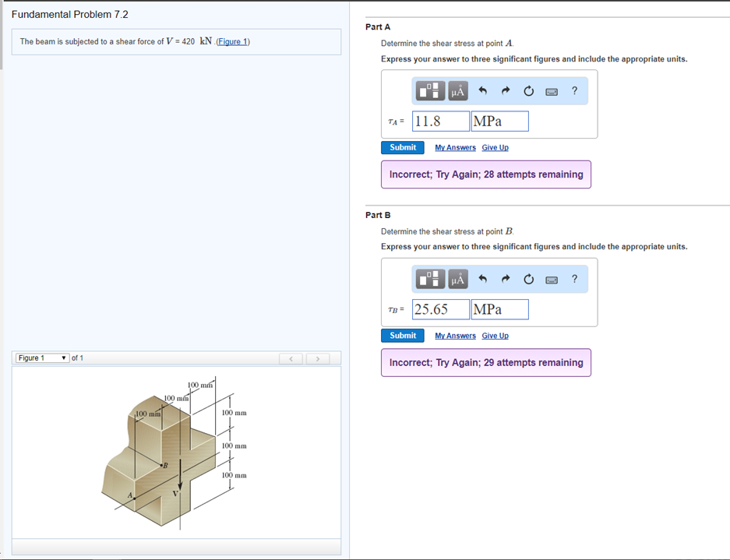730x560 pixels.
Task: Click Part B 'Incorrect; Try Again; 29 attempts remaining'
Action: 486,363
